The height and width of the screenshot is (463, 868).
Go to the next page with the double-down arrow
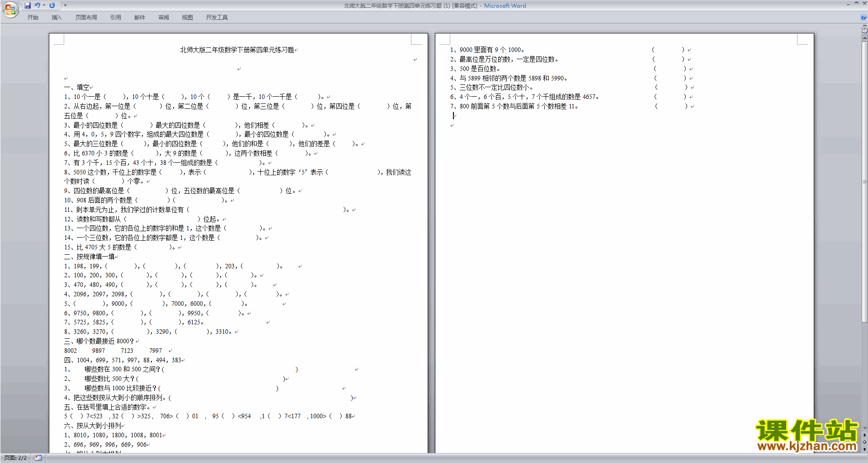(865, 449)
